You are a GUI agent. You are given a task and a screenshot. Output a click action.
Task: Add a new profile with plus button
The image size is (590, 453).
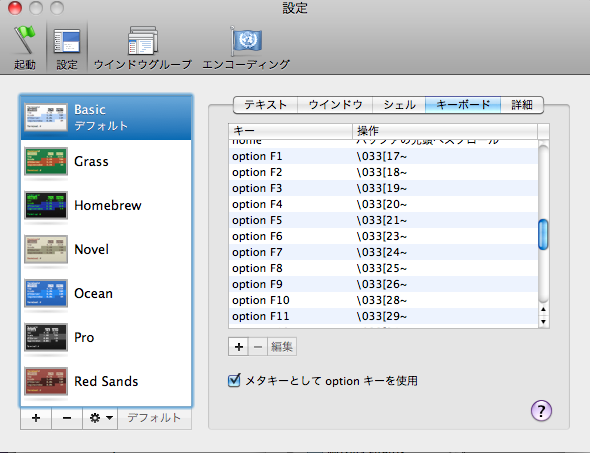tap(36, 418)
